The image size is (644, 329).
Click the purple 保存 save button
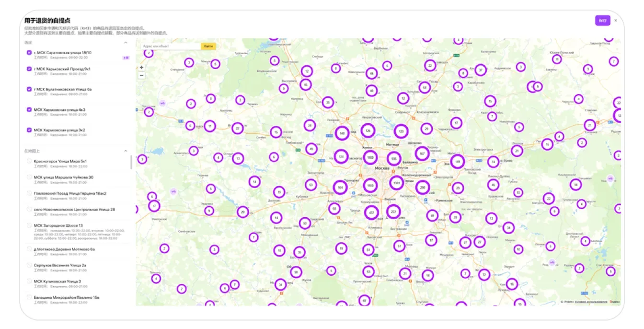point(602,21)
